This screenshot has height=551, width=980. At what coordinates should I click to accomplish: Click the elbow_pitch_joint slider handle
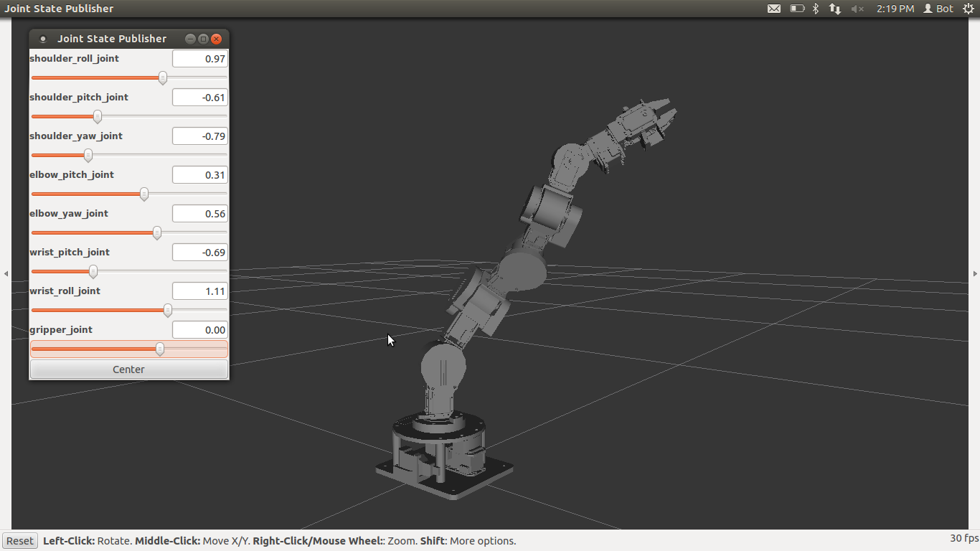[144, 194]
